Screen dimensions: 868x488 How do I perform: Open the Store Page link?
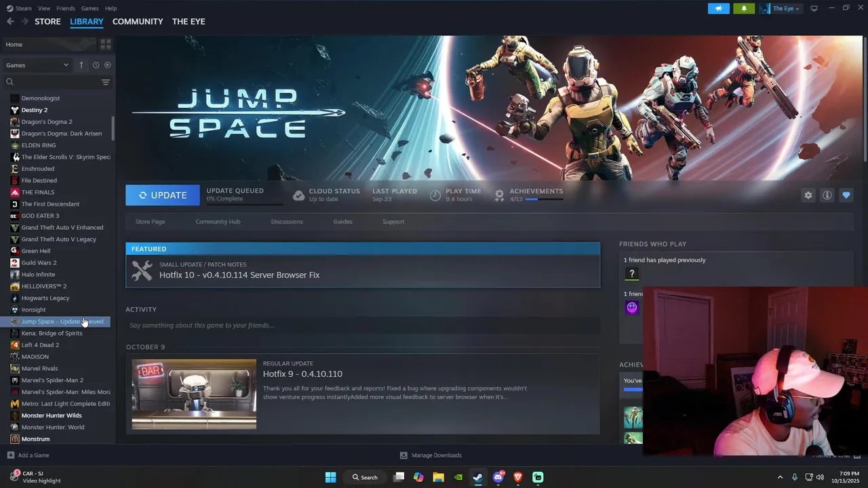tap(150, 222)
